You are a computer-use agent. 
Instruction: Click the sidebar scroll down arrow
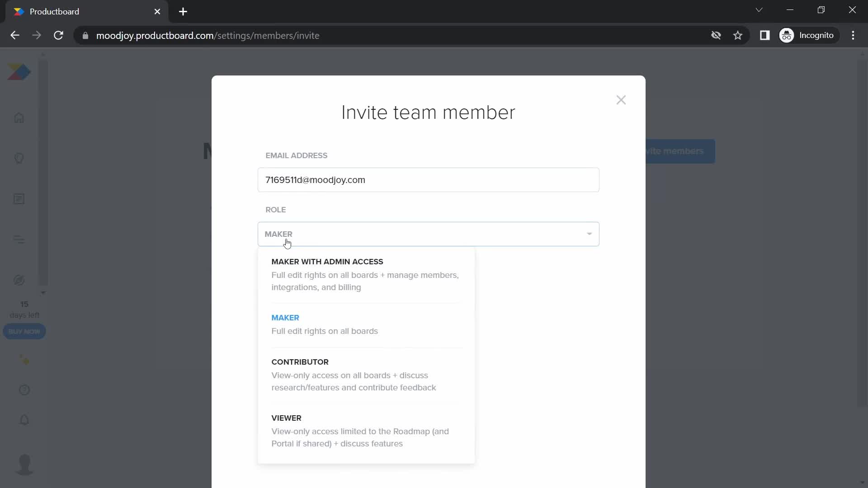(43, 293)
